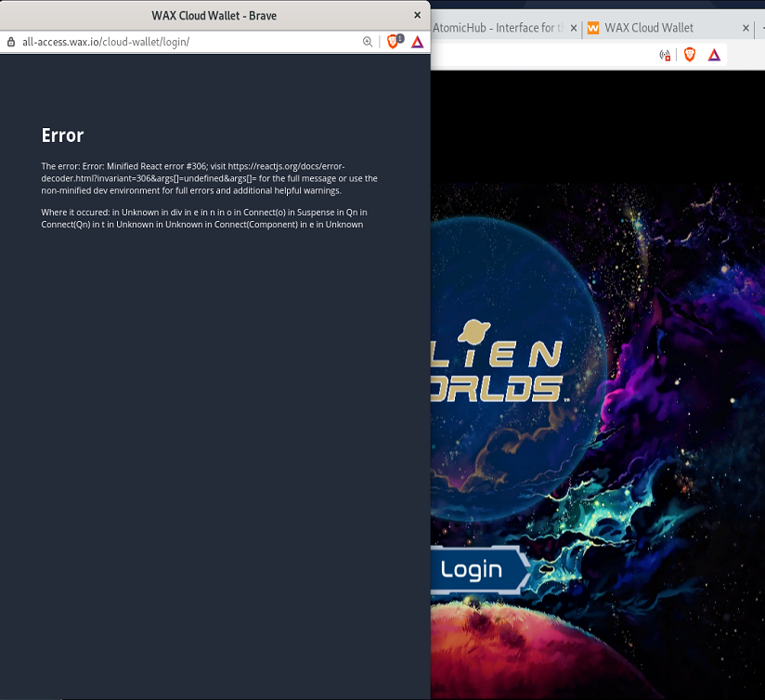This screenshot has width=765, height=700.
Task: Close the WAX Cloud Wallet background tab
Action: point(746,28)
